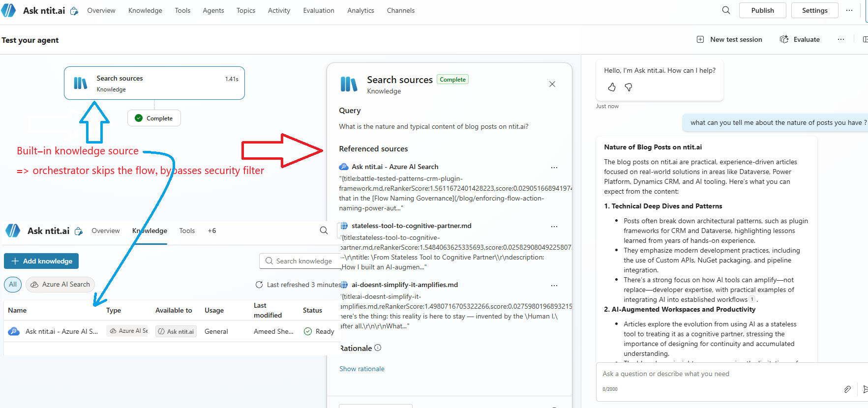Give thumbs down to greeting message
The height and width of the screenshot is (408, 868).
(629, 87)
